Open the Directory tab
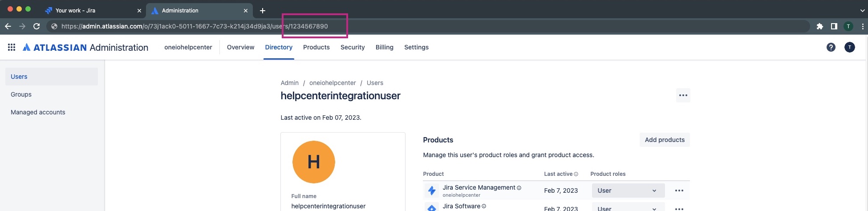 coord(279,47)
